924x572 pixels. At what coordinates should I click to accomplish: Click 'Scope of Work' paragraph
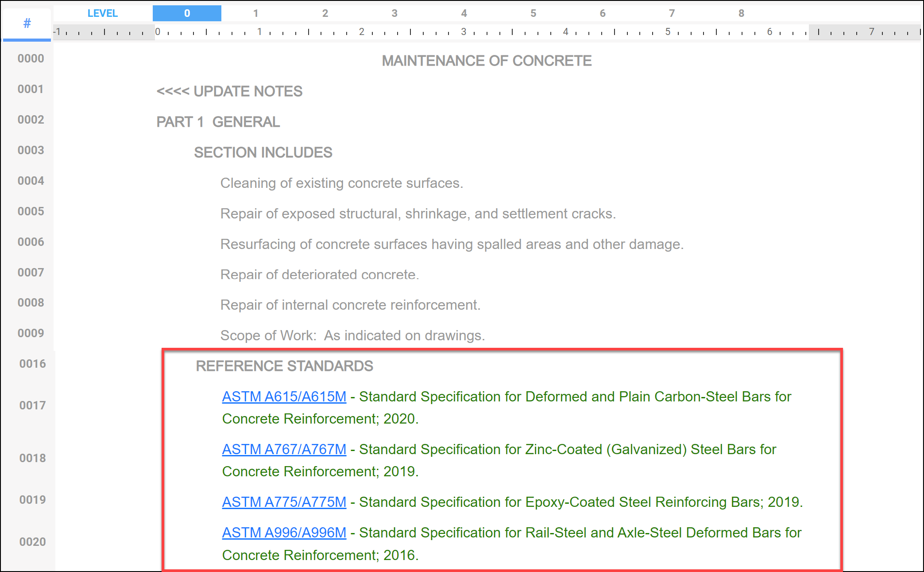tap(352, 335)
